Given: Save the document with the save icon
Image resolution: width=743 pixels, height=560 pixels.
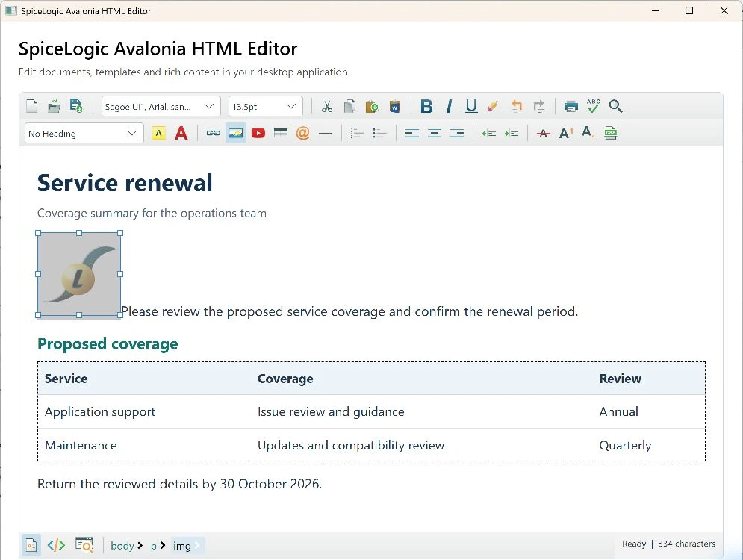Looking at the screenshot, I should tap(76, 106).
